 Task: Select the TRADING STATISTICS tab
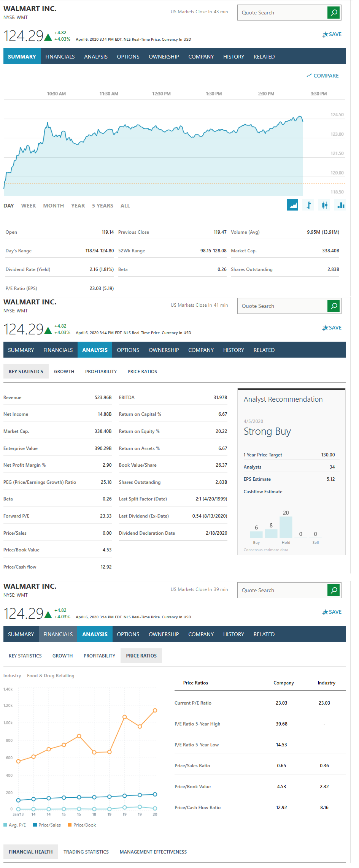click(x=86, y=852)
